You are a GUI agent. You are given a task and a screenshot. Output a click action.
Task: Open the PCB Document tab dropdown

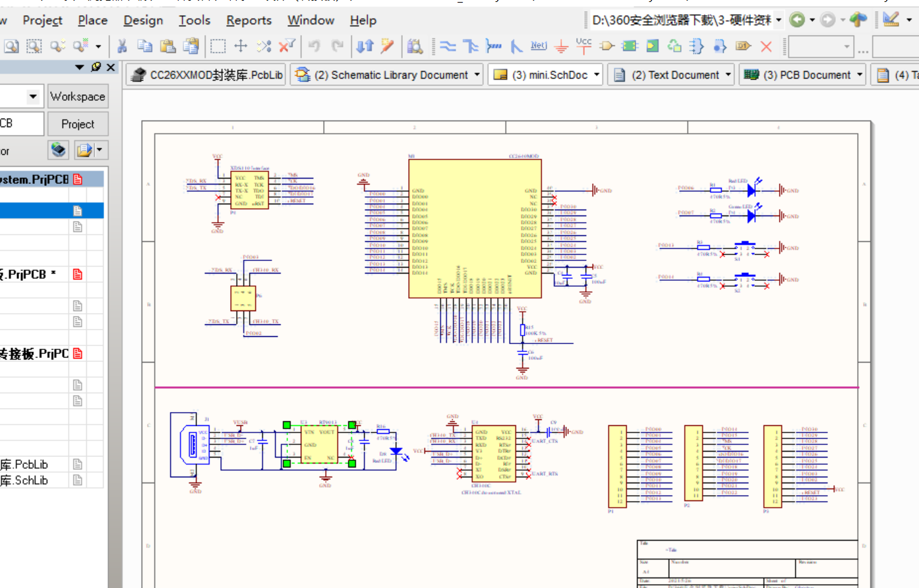[x=860, y=74]
